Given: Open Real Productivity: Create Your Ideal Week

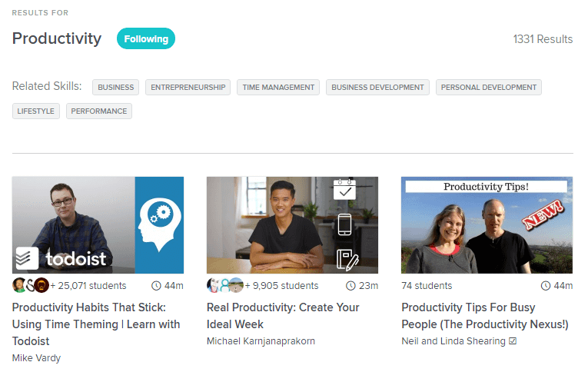Looking at the screenshot, I should click(x=283, y=316).
